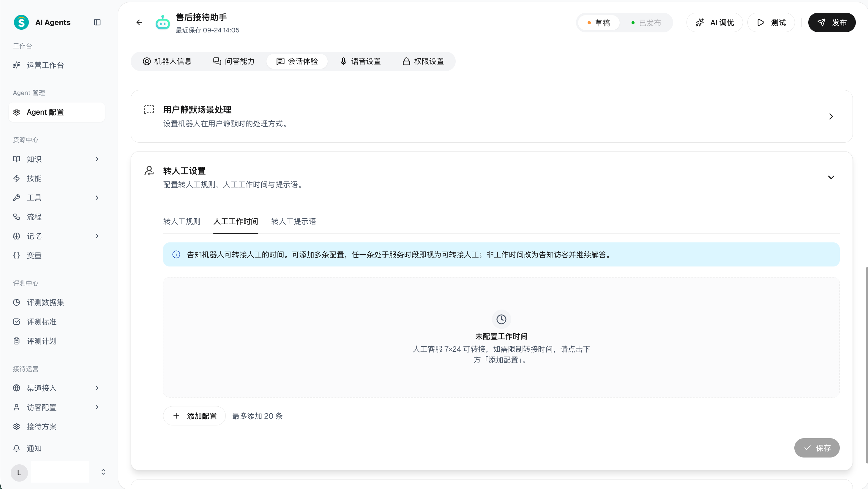This screenshot has width=868, height=489.
Task: Switch to 机器人信息 tab
Action: pyautogui.click(x=167, y=61)
